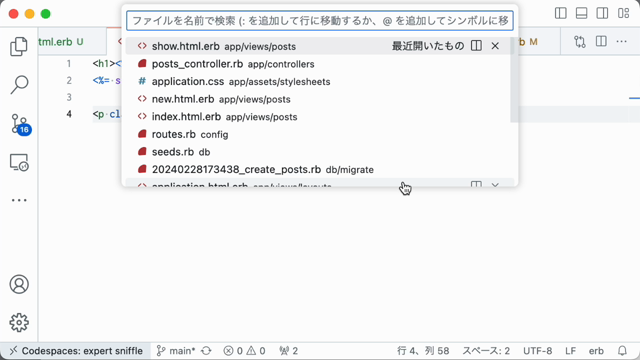The width and height of the screenshot is (640, 360).
Task: Toggle the bottom panel layout icon
Action: 582,13
